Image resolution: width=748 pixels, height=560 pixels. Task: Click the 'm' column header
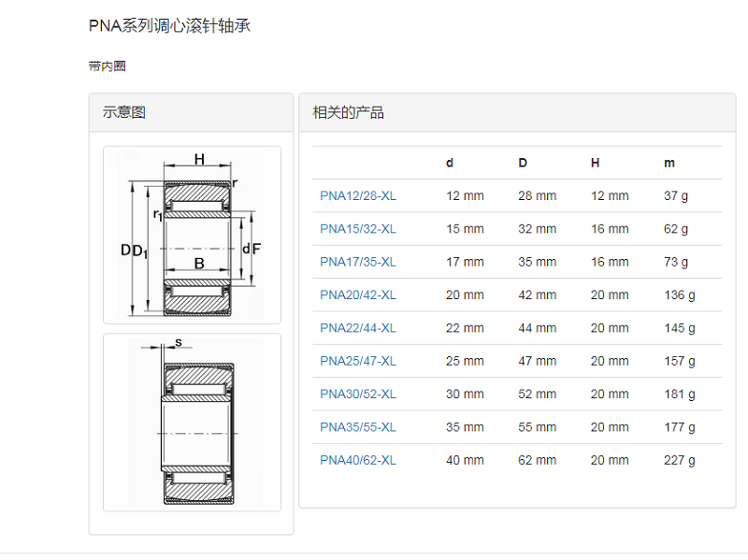pos(669,163)
